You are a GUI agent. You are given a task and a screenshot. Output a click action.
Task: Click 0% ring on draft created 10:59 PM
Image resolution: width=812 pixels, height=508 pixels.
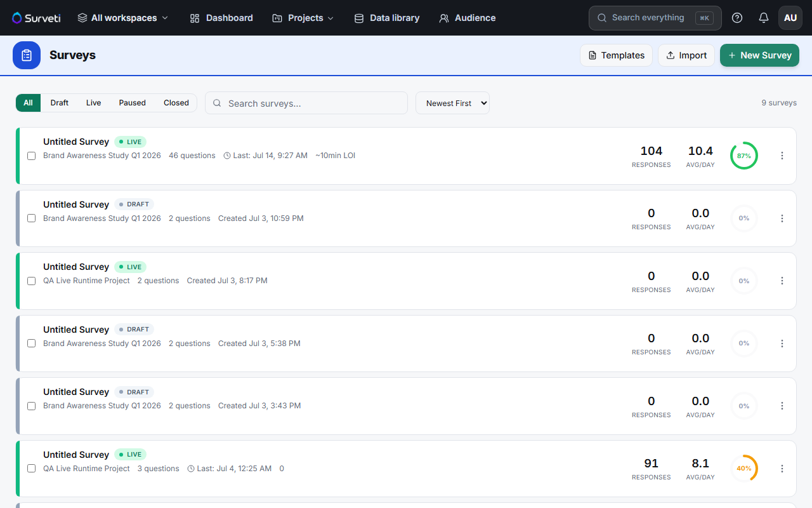[x=744, y=218]
